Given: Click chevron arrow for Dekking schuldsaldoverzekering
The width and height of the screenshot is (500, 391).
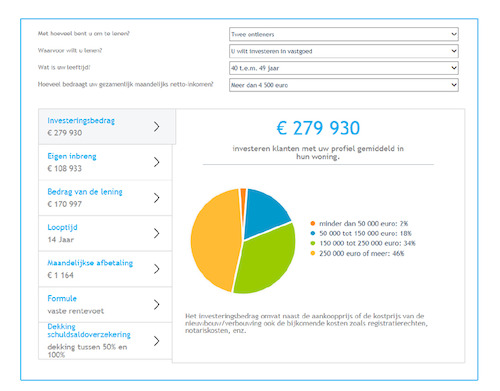Looking at the screenshot, I should click(156, 341).
